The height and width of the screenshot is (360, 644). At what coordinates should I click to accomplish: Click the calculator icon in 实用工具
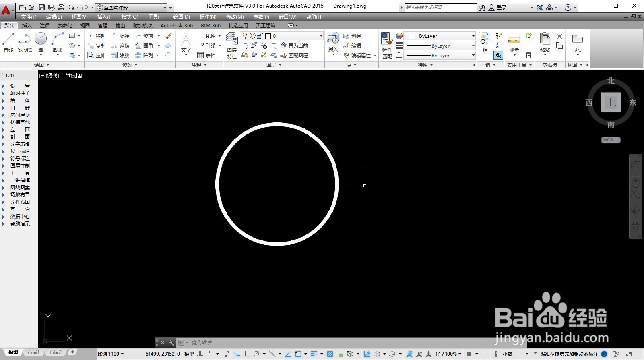pyautogui.click(x=528, y=55)
